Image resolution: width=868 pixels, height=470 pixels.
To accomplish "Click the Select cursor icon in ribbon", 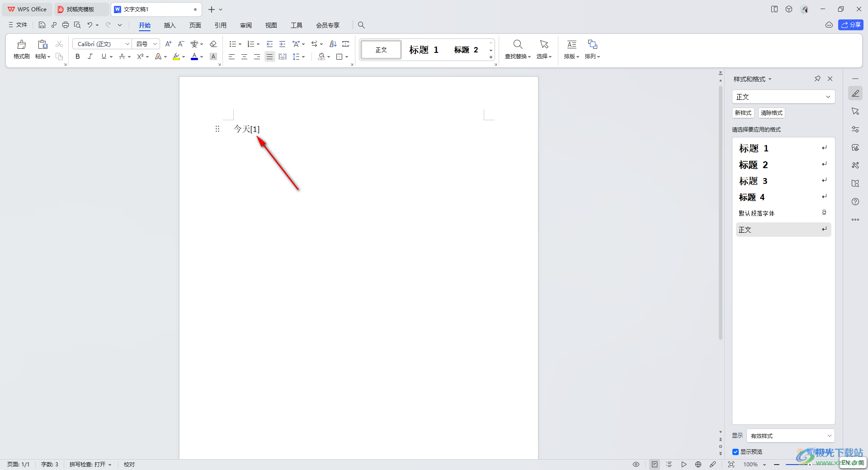I will pyautogui.click(x=544, y=44).
